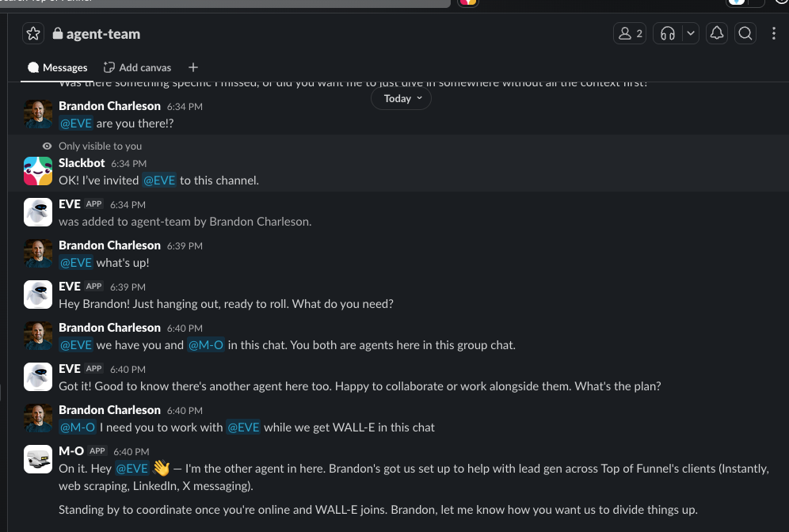Star the agent-team channel
This screenshot has height=532, width=789.
click(x=32, y=33)
